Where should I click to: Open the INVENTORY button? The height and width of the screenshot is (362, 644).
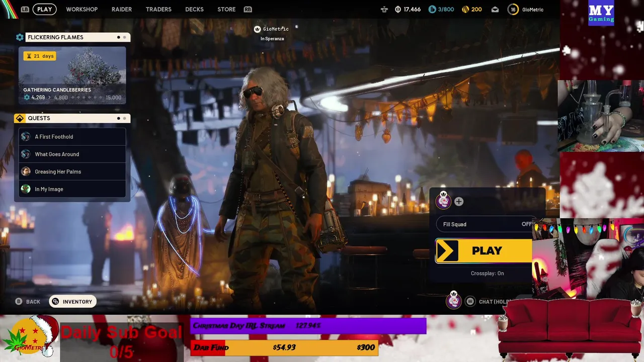pyautogui.click(x=72, y=302)
